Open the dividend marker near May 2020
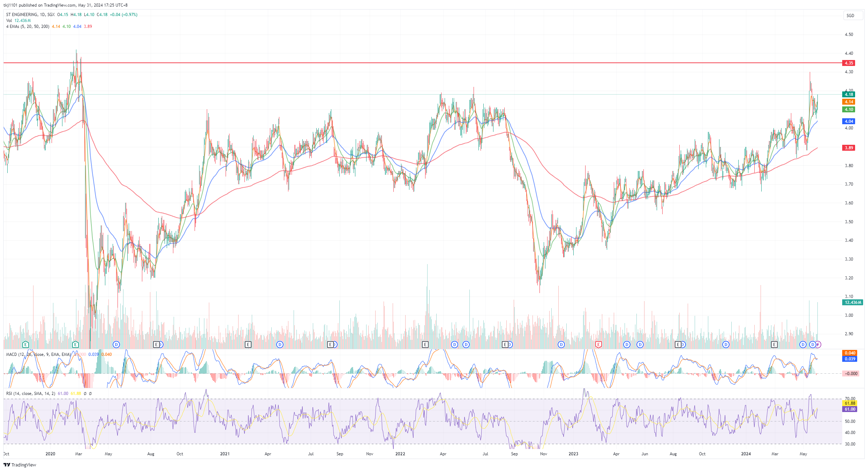 (x=116, y=345)
